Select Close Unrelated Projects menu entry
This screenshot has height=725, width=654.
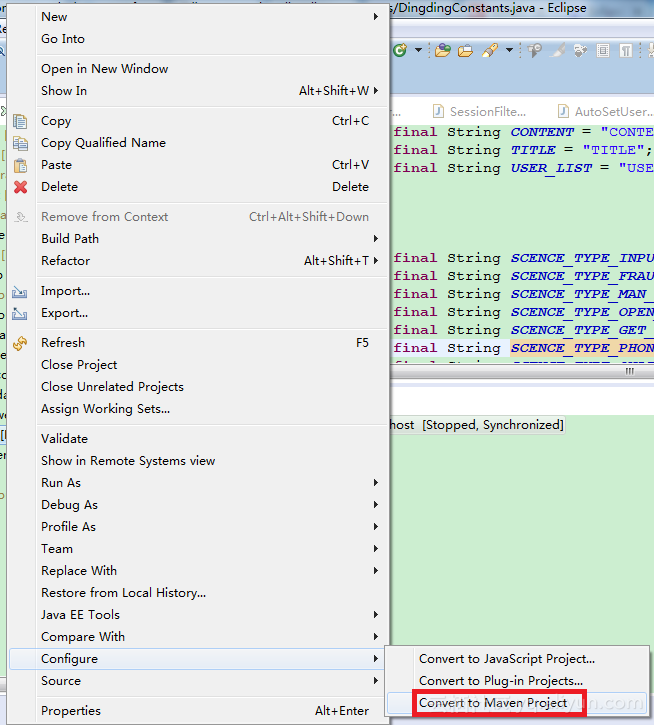112,387
